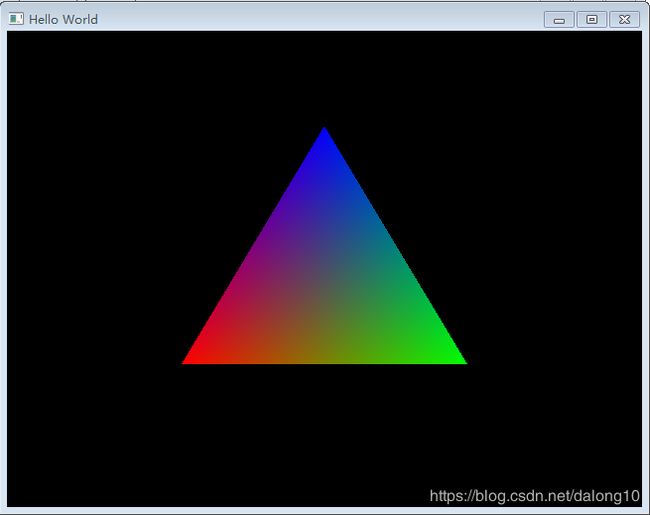Minimize the Hello World window
This screenshot has height=515, width=650.
559,19
